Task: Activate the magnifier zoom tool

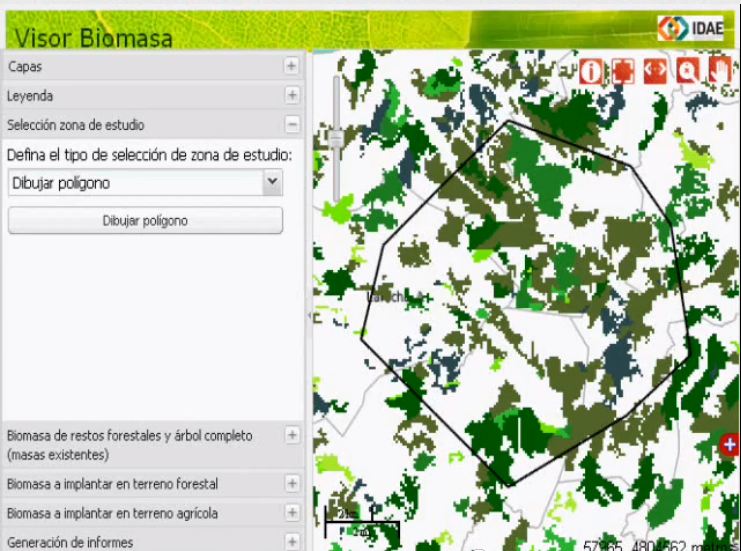Action: pos(687,71)
